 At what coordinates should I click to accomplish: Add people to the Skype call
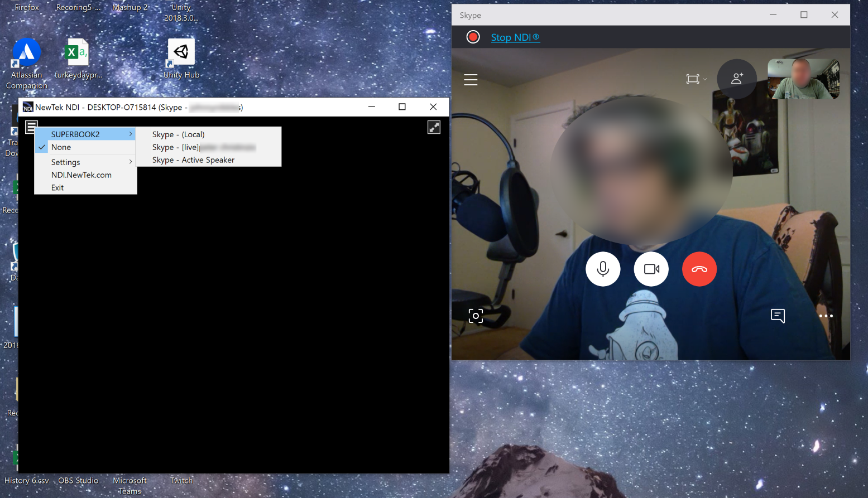point(737,79)
